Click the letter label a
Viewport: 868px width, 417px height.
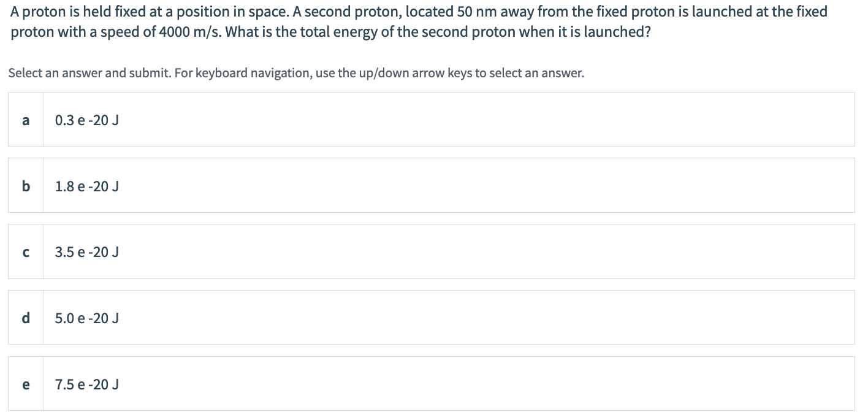(25, 120)
